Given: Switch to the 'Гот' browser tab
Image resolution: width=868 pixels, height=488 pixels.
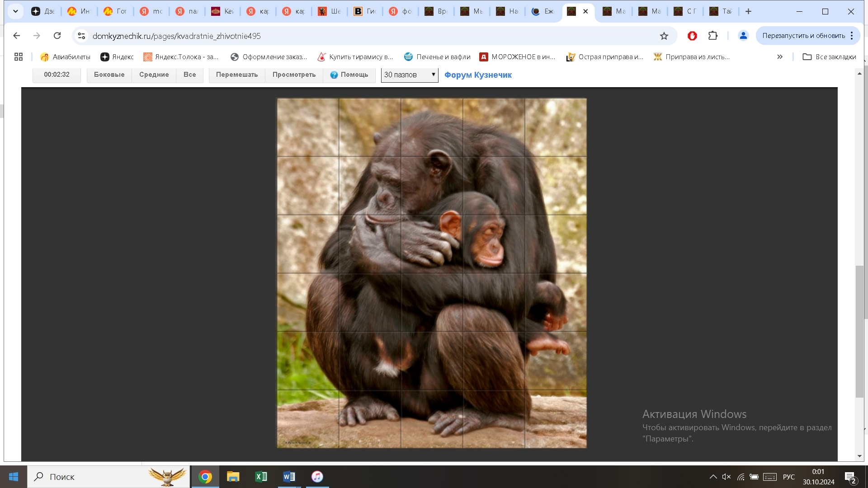Looking at the screenshot, I should click(x=115, y=11).
